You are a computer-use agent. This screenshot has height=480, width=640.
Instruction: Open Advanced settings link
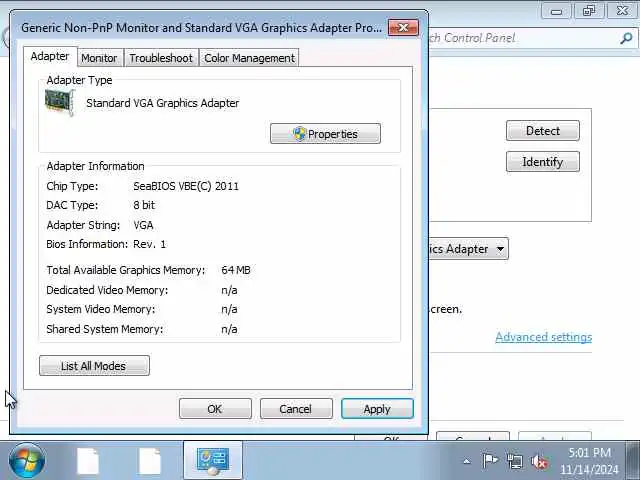(544, 337)
